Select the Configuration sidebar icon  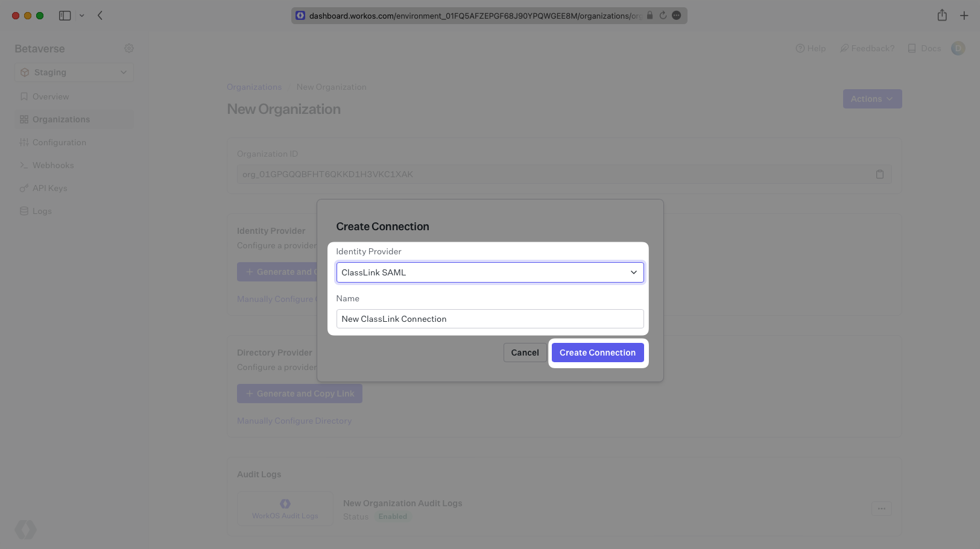point(24,142)
